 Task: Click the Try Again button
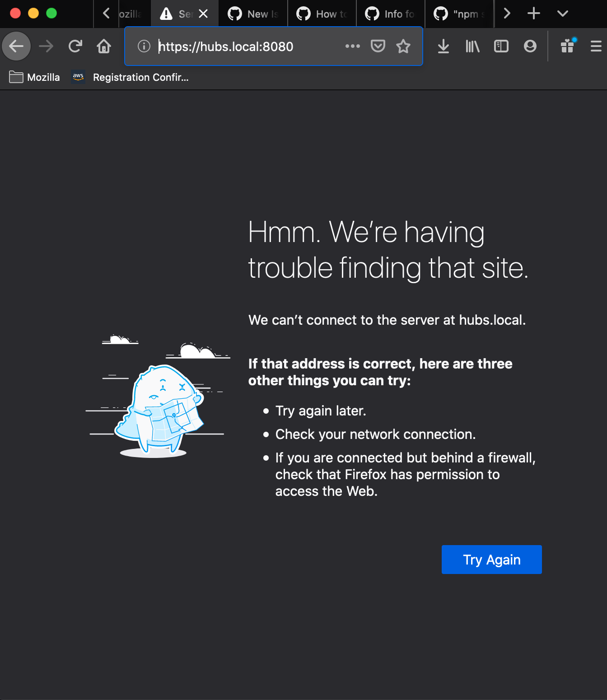pos(491,560)
